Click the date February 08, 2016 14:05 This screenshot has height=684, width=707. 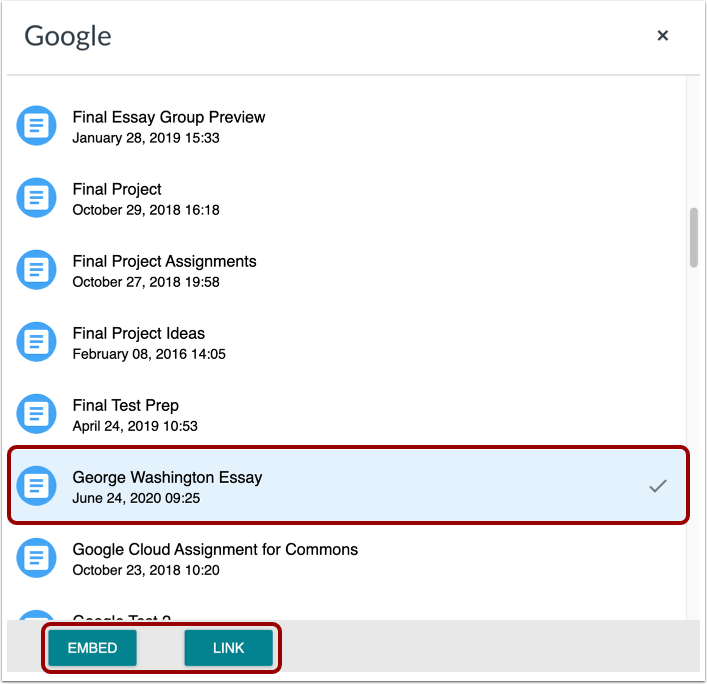(149, 354)
